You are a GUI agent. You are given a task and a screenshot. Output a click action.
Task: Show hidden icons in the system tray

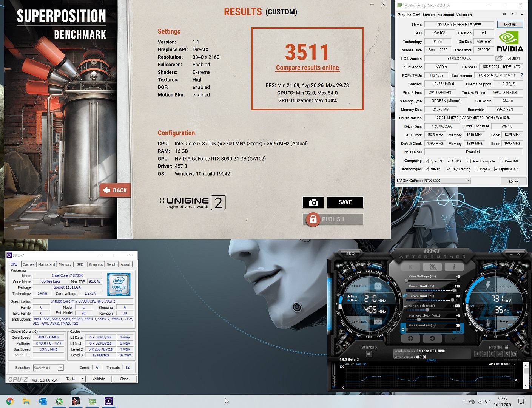point(464,401)
